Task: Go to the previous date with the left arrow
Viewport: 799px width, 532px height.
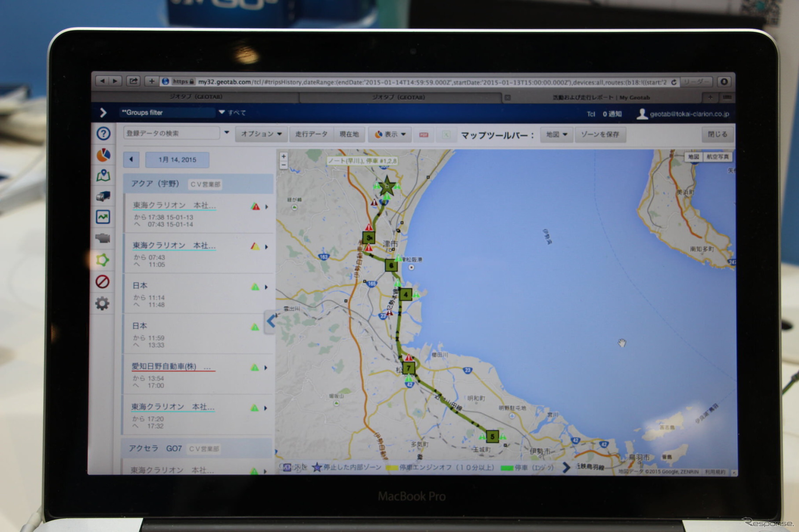Action: [x=131, y=159]
